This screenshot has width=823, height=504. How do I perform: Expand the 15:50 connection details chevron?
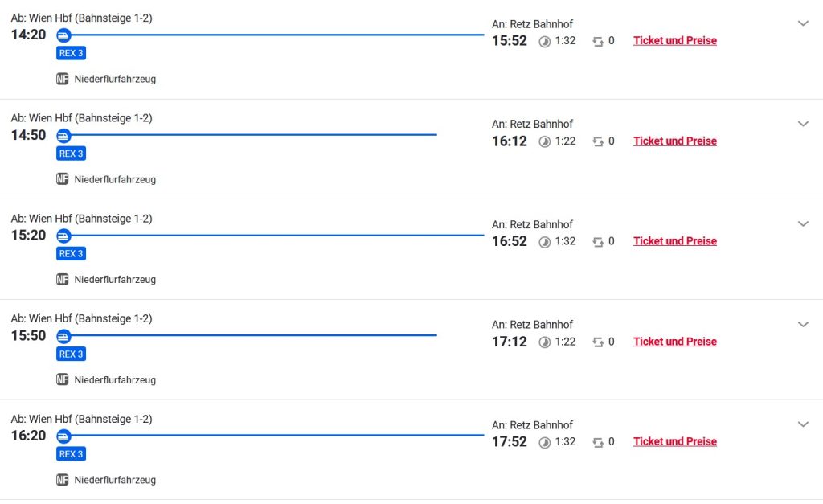[x=803, y=324]
